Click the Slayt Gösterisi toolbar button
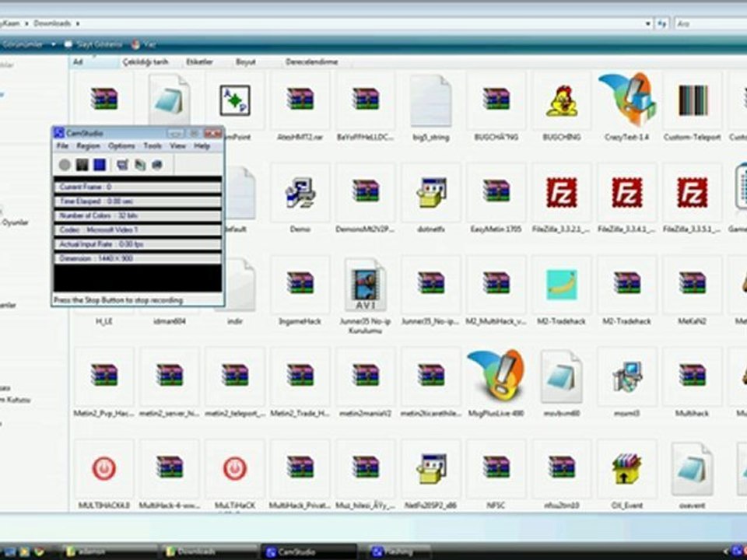The height and width of the screenshot is (560, 747). [93, 44]
